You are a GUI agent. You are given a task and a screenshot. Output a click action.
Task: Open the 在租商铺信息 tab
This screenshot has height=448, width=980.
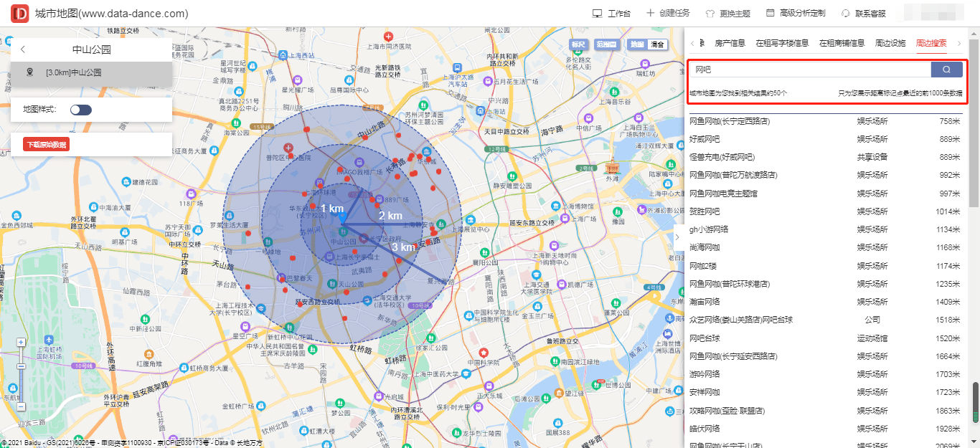coord(842,44)
